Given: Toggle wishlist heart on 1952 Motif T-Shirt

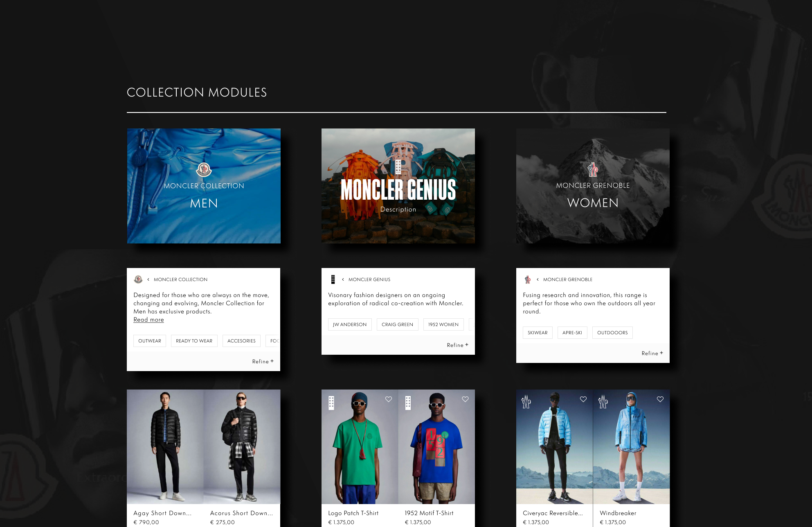Looking at the screenshot, I should [x=465, y=399].
